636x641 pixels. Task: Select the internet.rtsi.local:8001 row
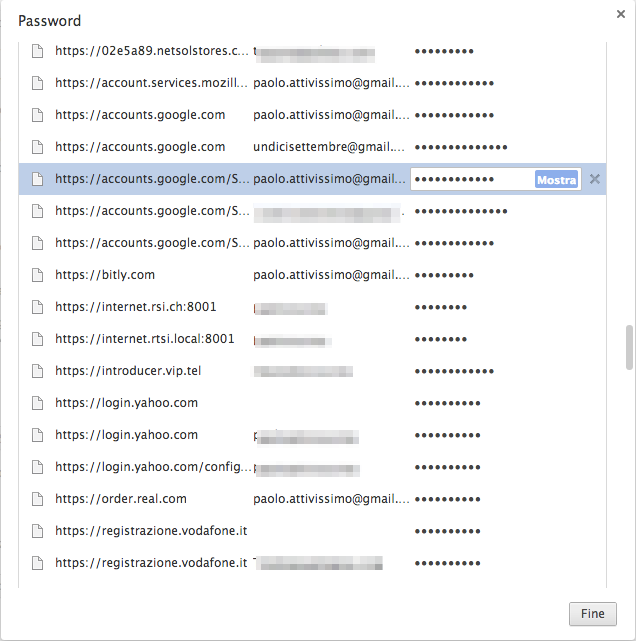click(x=145, y=339)
